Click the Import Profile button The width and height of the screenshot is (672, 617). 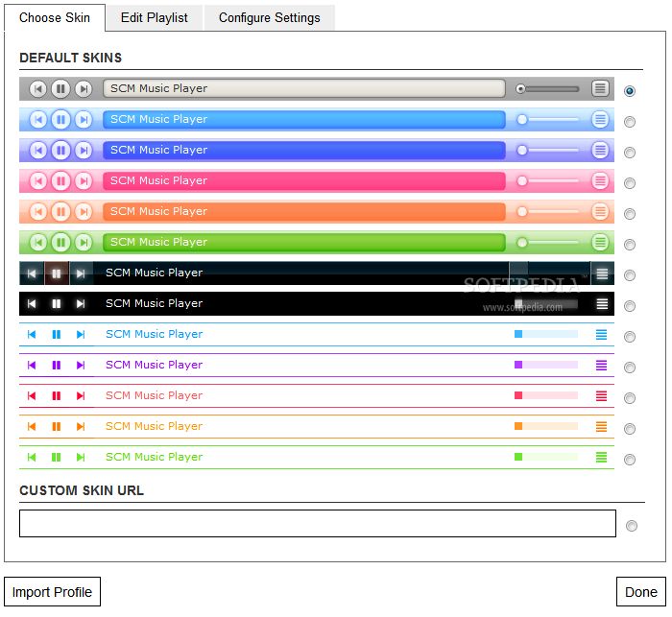(52, 592)
